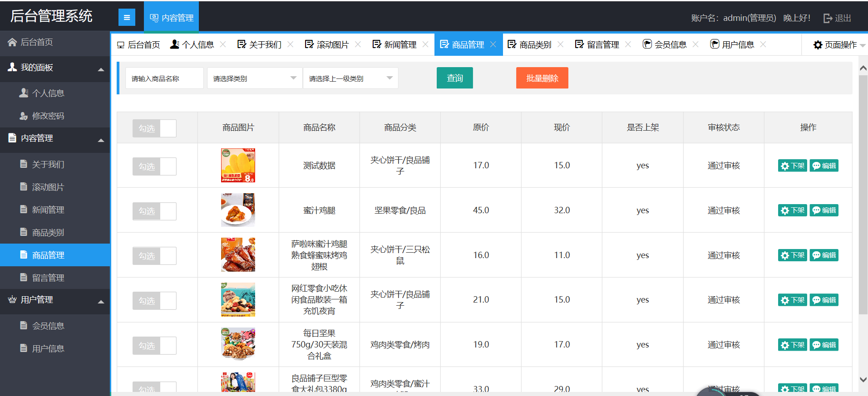
Task: Open 修改密码 in the sidebar
Action: (x=48, y=116)
